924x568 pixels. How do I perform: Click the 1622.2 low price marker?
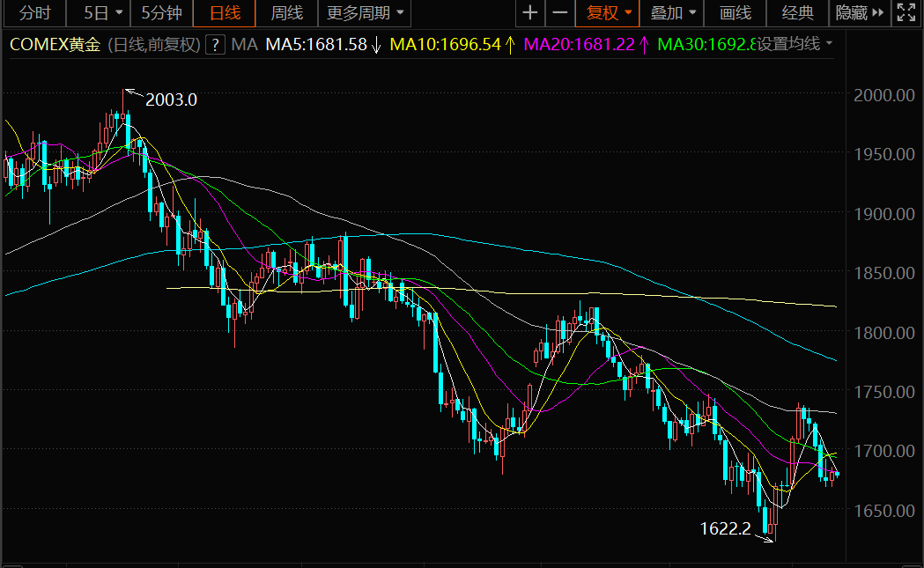(725, 528)
